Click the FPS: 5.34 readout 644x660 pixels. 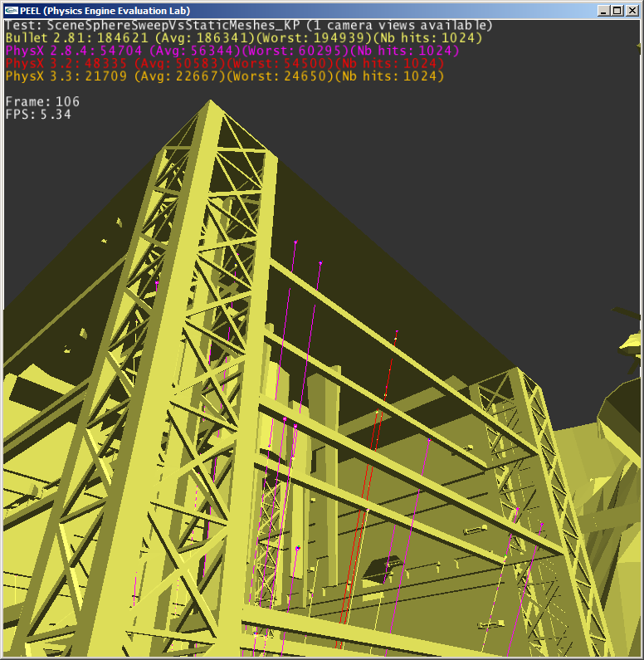pyautogui.click(x=38, y=115)
